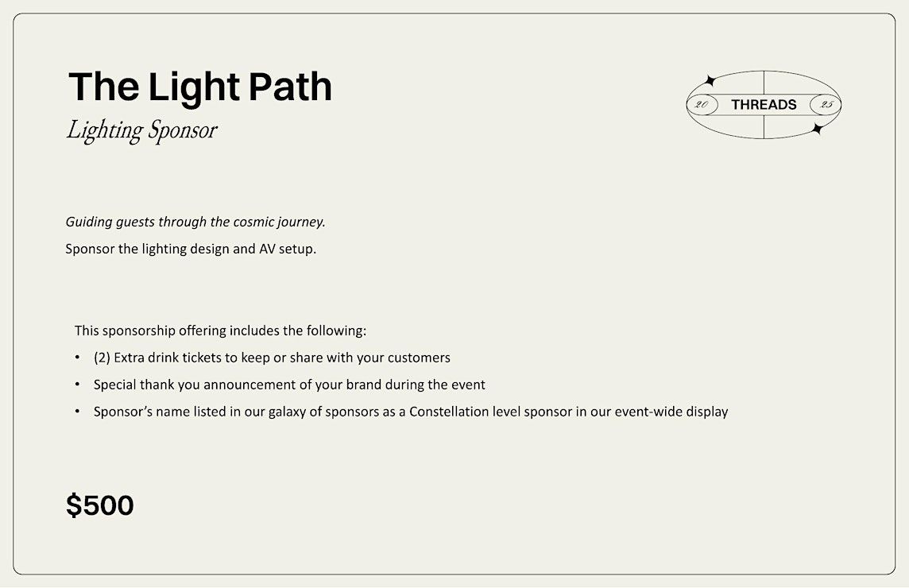Click the upper-left star on the logo

(x=709, y=80)
